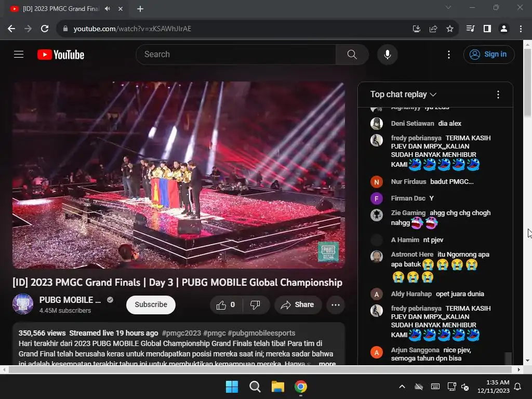Click Astronot Here chat author name

tap(412, 255)
